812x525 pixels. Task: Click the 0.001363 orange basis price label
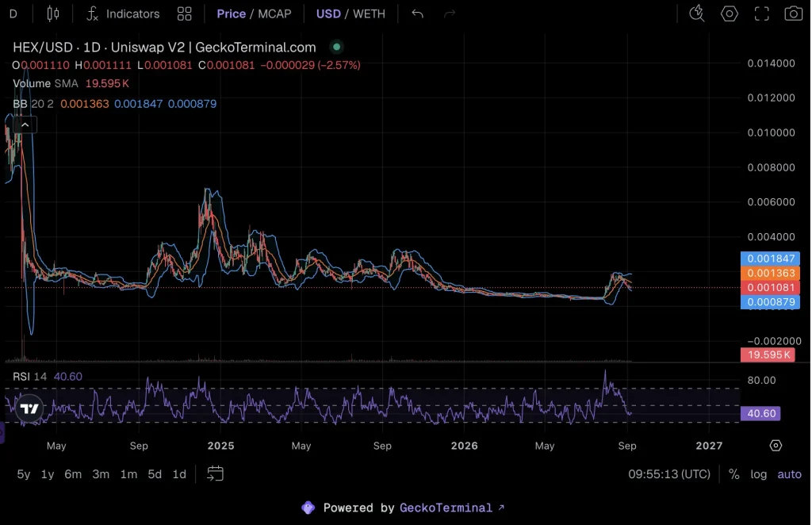(770, 273)
